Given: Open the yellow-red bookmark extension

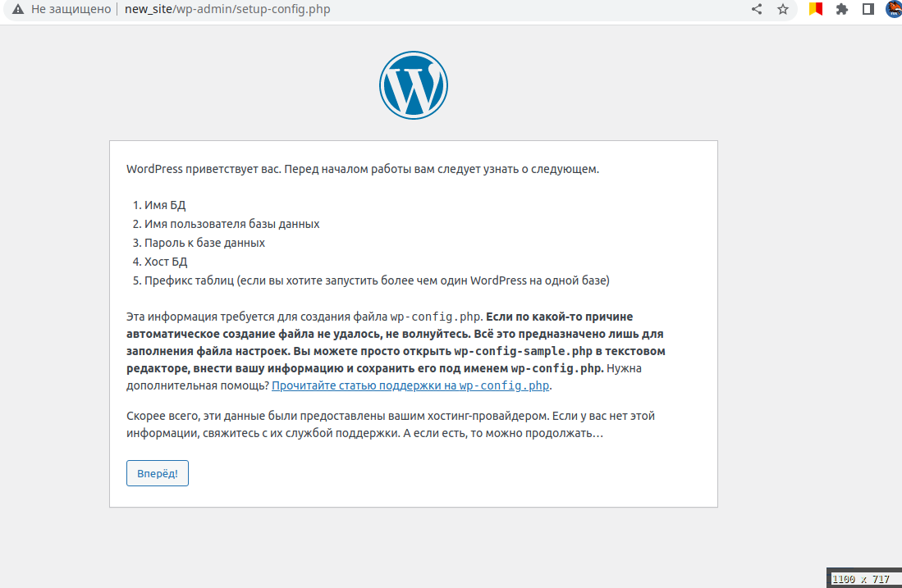Looking at the screenshot, I should [x=815, y=10].
